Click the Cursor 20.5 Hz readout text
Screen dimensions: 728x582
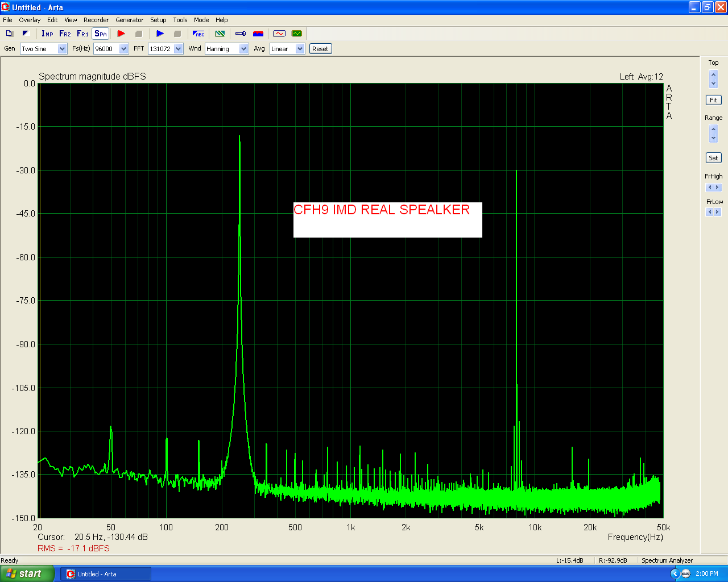(93, 537)
